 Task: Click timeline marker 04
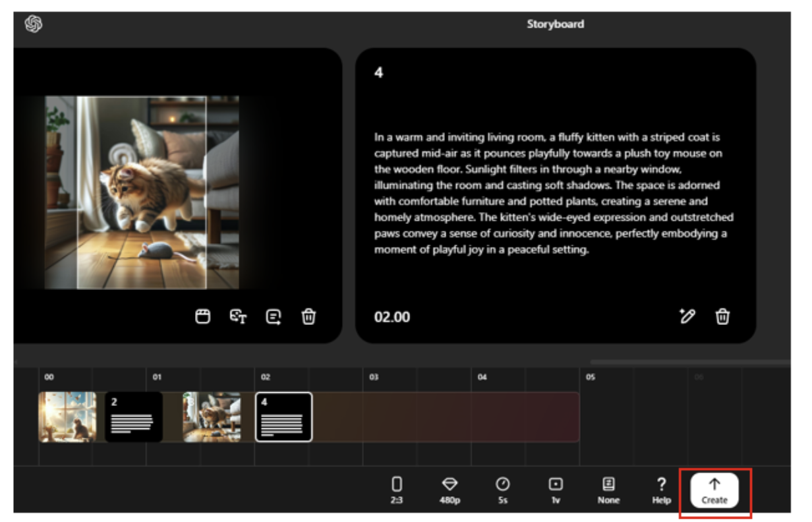482,377
